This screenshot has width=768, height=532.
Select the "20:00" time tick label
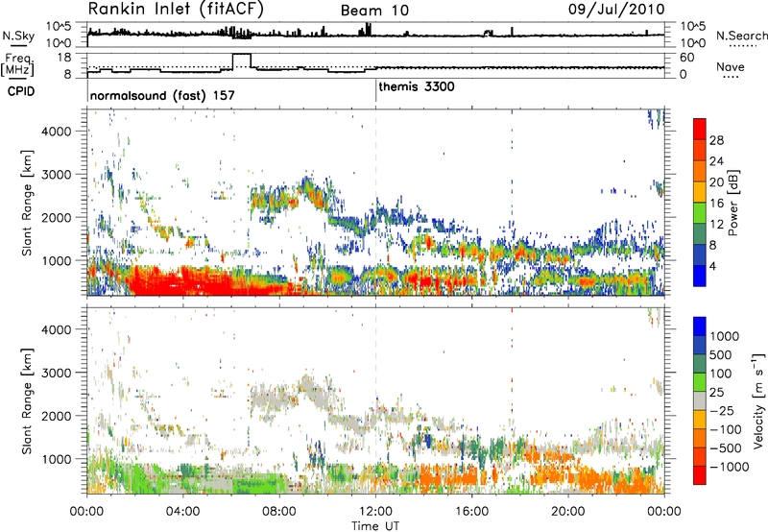[568, 512]
